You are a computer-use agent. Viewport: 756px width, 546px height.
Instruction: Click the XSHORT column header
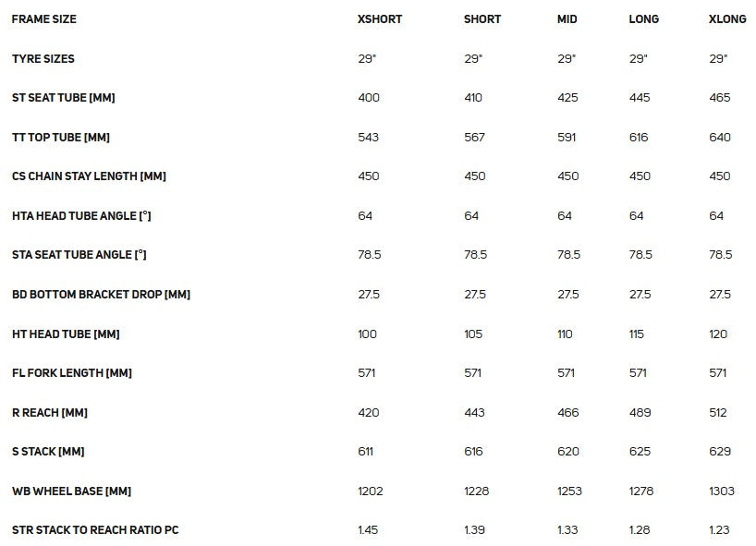click(x=380, y=19)
